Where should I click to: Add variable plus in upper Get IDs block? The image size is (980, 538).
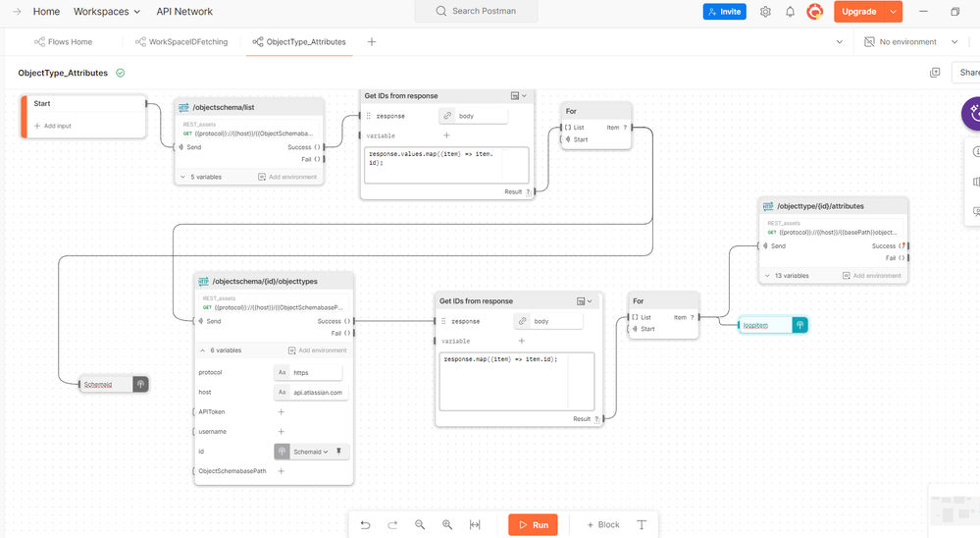[x=446, y=135]
